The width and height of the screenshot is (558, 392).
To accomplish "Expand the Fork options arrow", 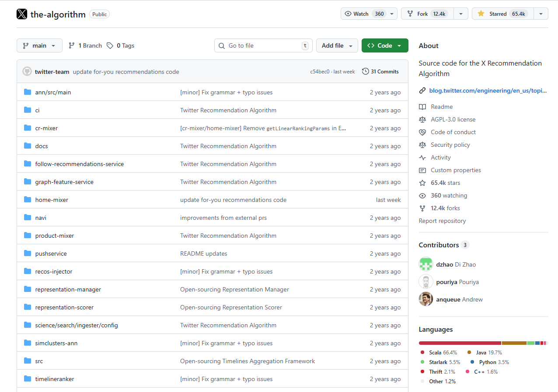I will pyautogui.click(x=460, y=13).
